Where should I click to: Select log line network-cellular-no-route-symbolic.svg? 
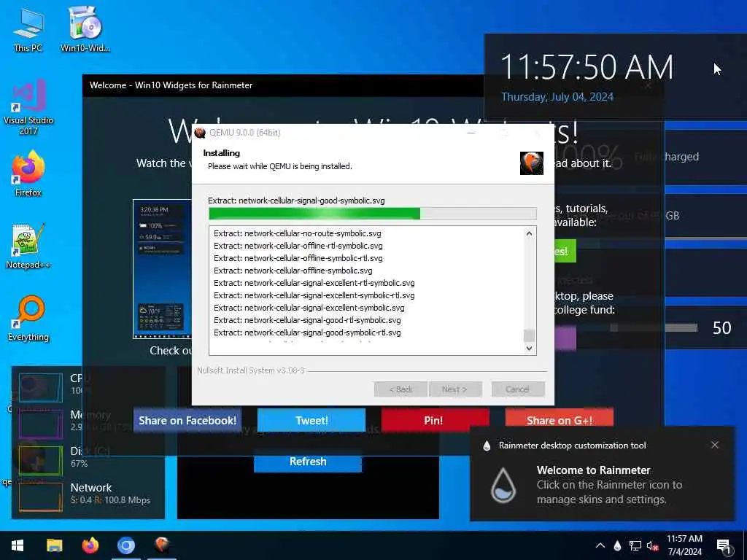click(x=298, y=233)
